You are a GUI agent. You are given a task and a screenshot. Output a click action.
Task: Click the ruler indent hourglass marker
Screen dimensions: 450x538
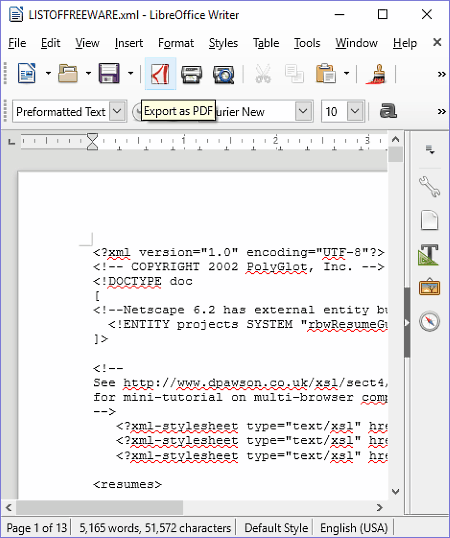tap(92, 142)
